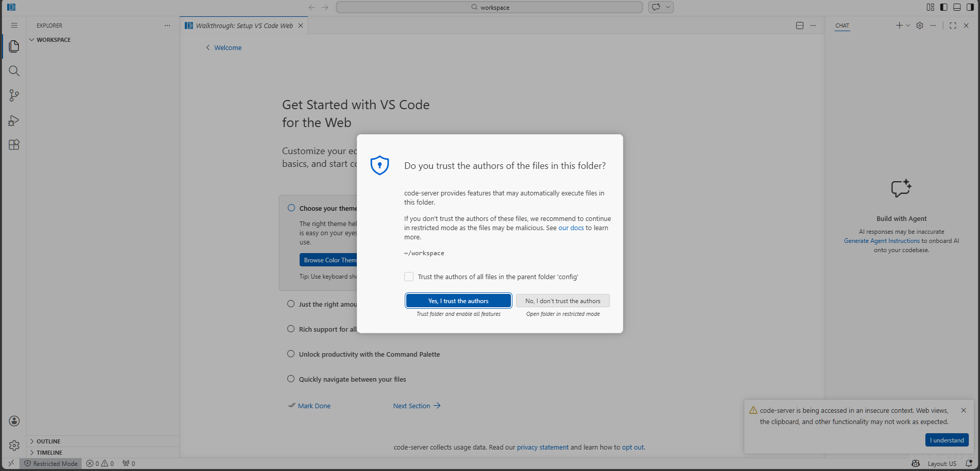
Task: Open the Explorer view in the activity bar
Action: pyautogui.click(x=14, y=46)
